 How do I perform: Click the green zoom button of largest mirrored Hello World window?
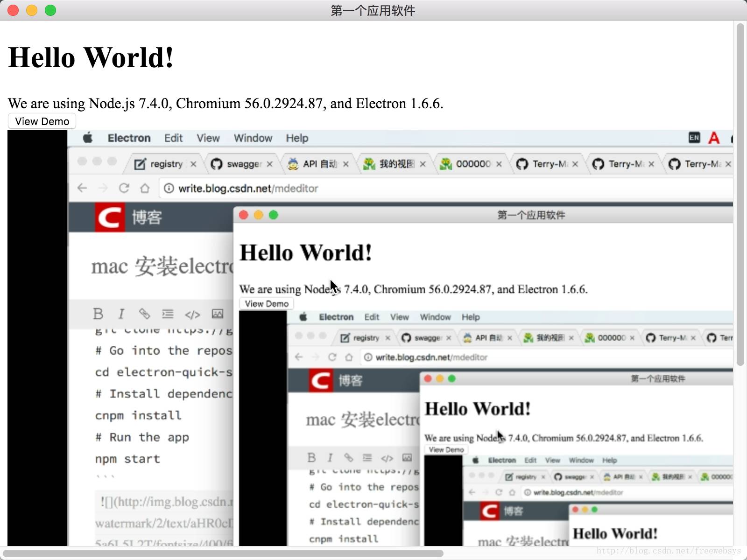pos(273,215)
